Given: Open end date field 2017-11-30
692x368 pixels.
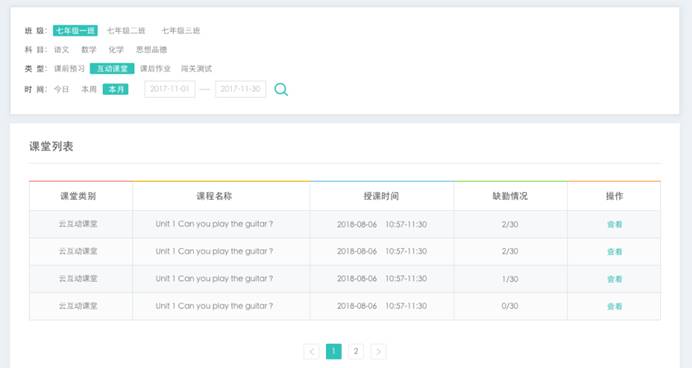Looking at the screenshot, I should click(x=241, y=89).
